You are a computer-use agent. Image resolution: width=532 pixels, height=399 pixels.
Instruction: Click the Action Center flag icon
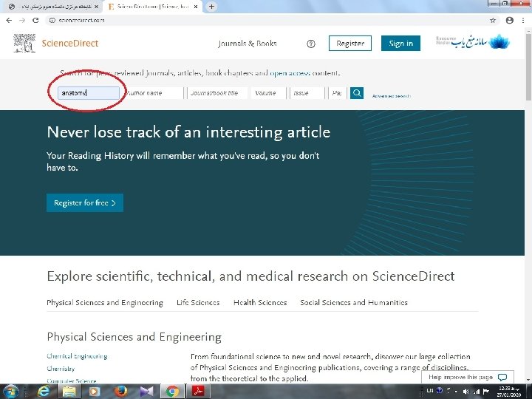click(x=485, y=392)
